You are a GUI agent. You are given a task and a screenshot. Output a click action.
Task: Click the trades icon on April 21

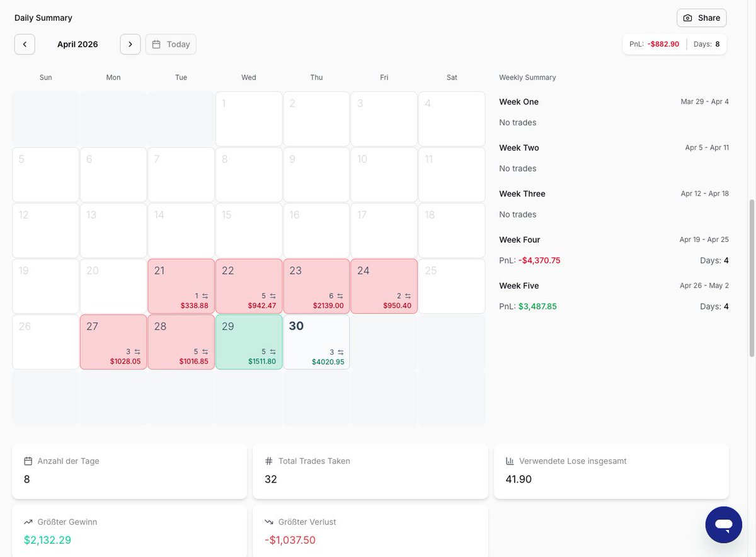click(205, 296)
